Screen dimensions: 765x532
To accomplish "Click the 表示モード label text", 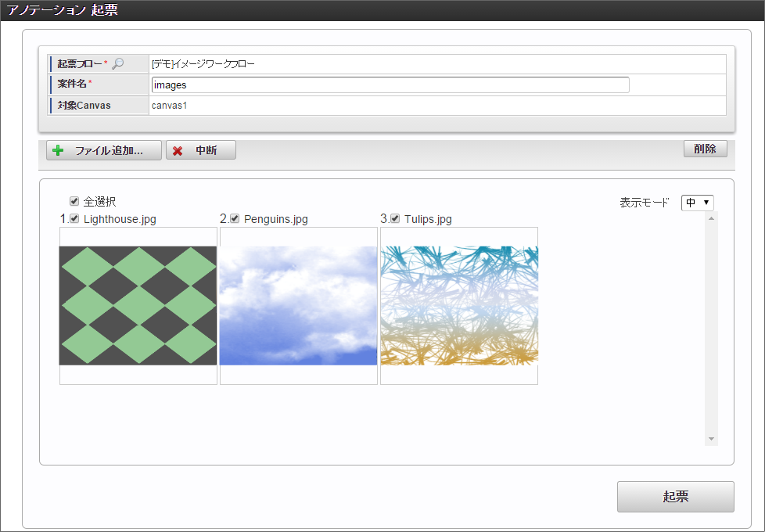I will (x=644, y=203).
